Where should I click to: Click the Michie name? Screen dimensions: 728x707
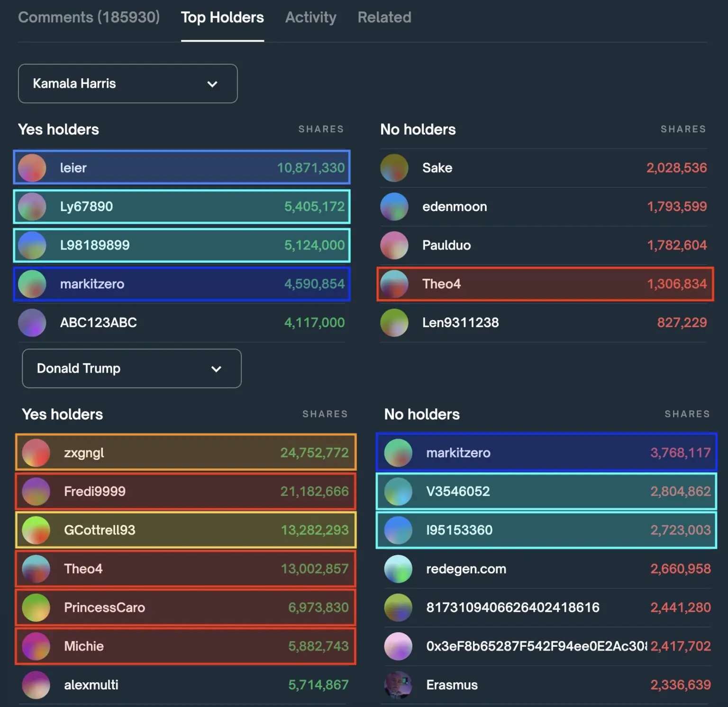(83, 646)
